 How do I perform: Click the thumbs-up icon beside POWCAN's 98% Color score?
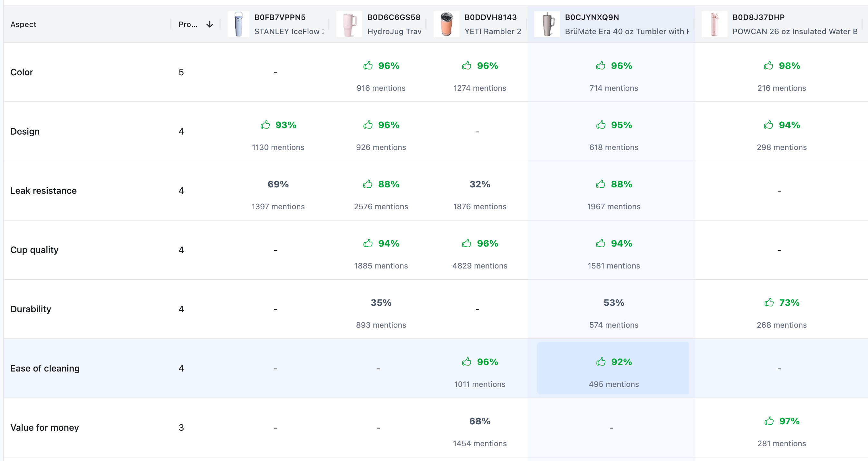[768, 66]
